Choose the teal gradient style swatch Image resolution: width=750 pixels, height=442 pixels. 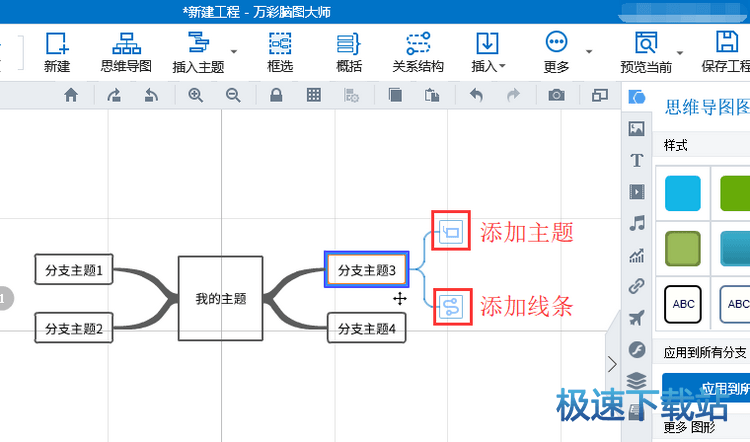(735, 249)
